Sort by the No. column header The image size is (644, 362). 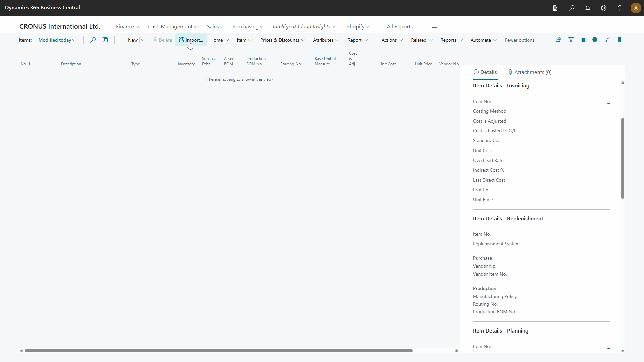[25, 64]
